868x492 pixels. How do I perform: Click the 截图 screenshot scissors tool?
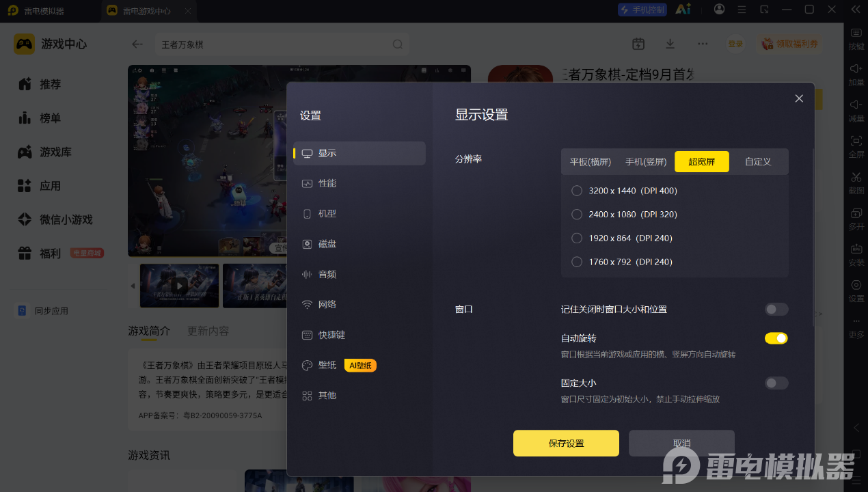click(x=856, y=182)
